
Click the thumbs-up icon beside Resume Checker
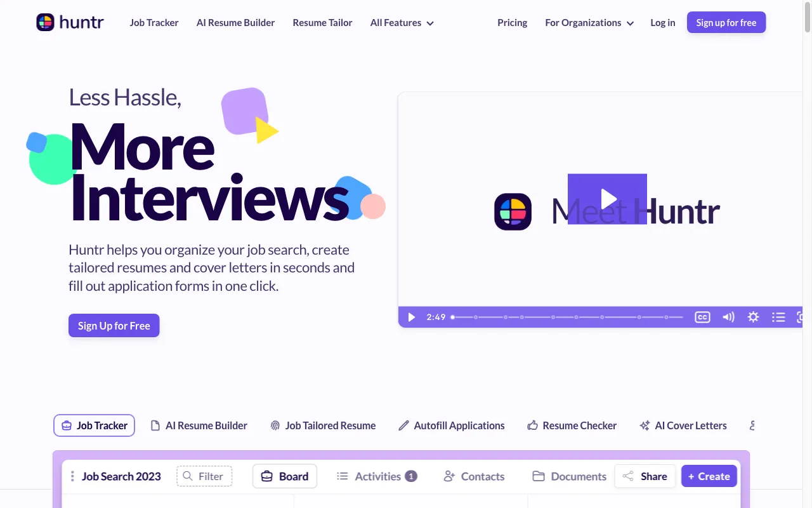coord(532,425)
